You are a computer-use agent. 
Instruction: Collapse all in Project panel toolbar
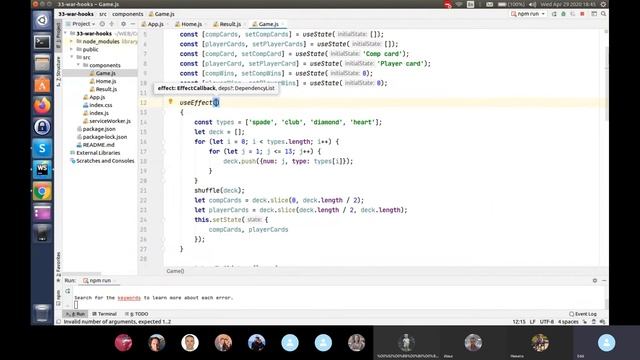[112, 24]
